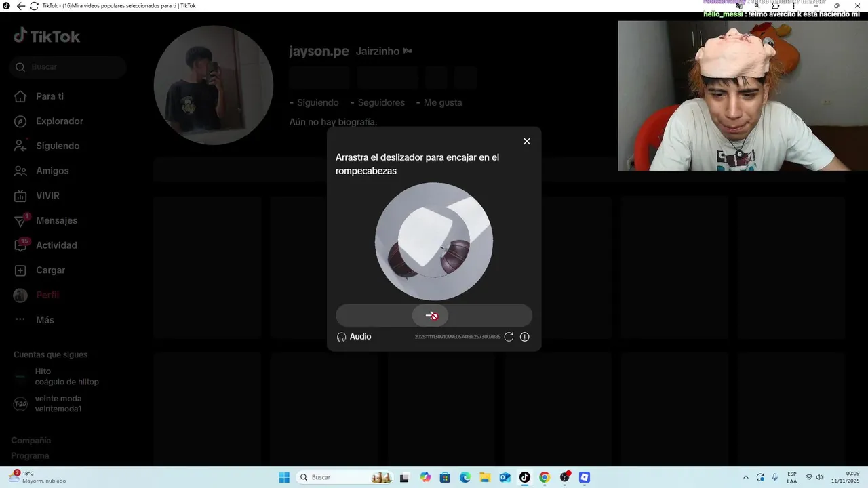This screenshot has height=488, width=868.
Task: Click the sync tray icon
Action: (760, 477)
